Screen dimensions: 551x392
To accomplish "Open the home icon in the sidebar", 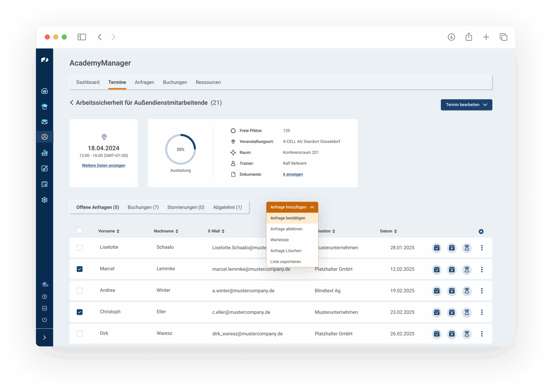I will (44, 91).
